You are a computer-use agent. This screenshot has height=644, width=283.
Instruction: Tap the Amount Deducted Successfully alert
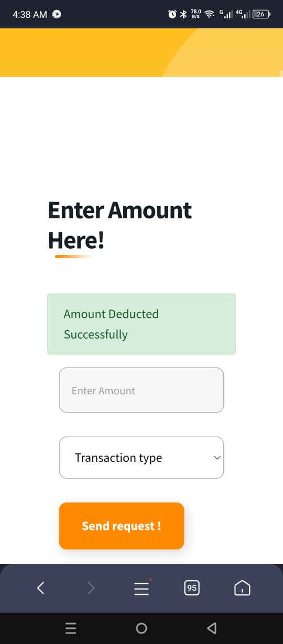pos(141,324)
